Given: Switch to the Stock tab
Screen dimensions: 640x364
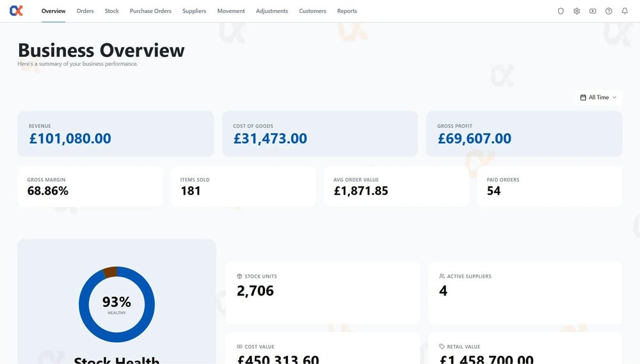Looking at the screenshot, I should (111, 11).
